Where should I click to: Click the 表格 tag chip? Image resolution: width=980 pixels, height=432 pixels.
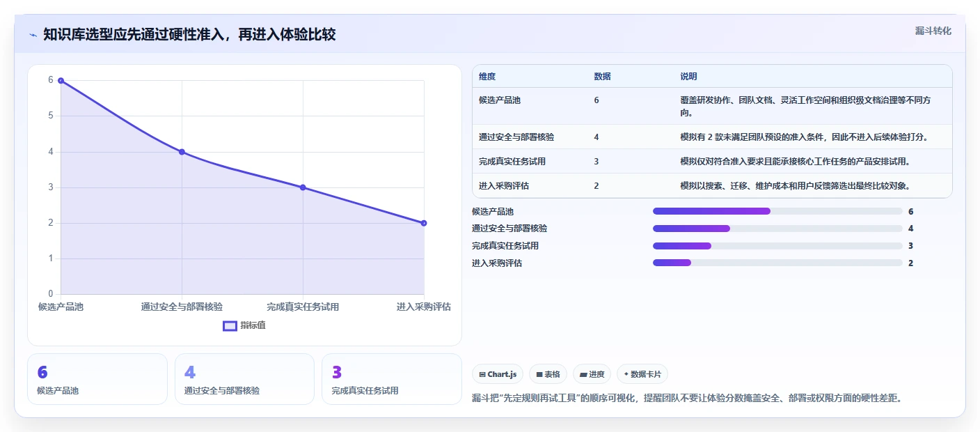tap(548, 374)
